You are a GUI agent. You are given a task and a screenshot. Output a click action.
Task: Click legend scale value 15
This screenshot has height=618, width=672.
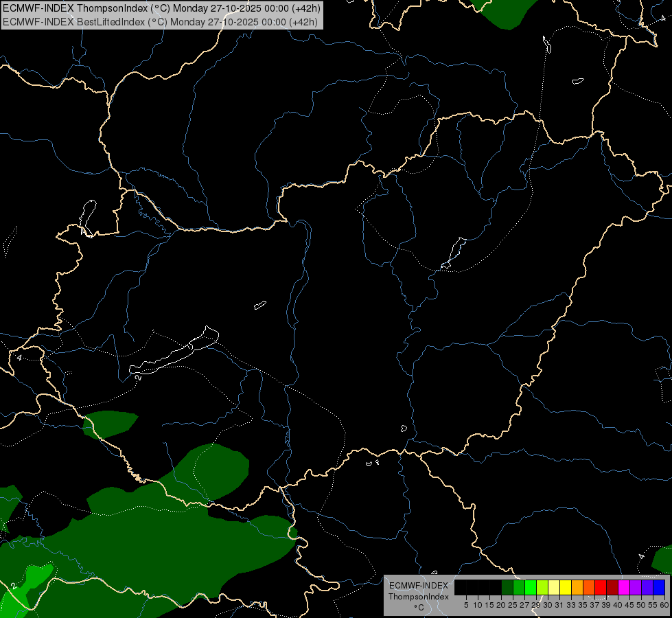(x=489, y=605)
